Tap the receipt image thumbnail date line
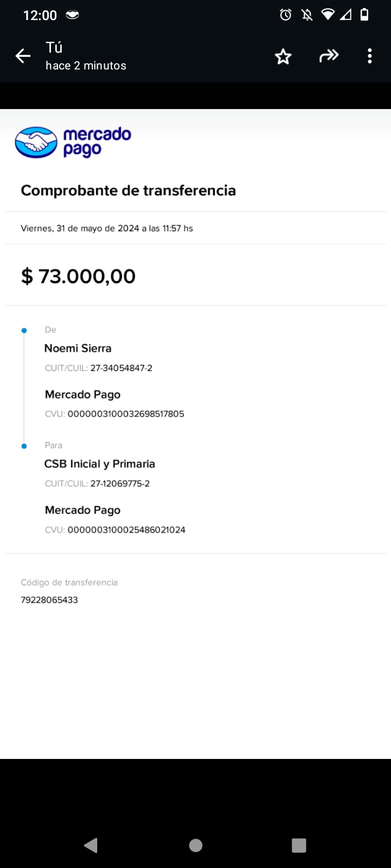Image resolution: width=391 pixels, height=868 pixels. tap(107, 228)
